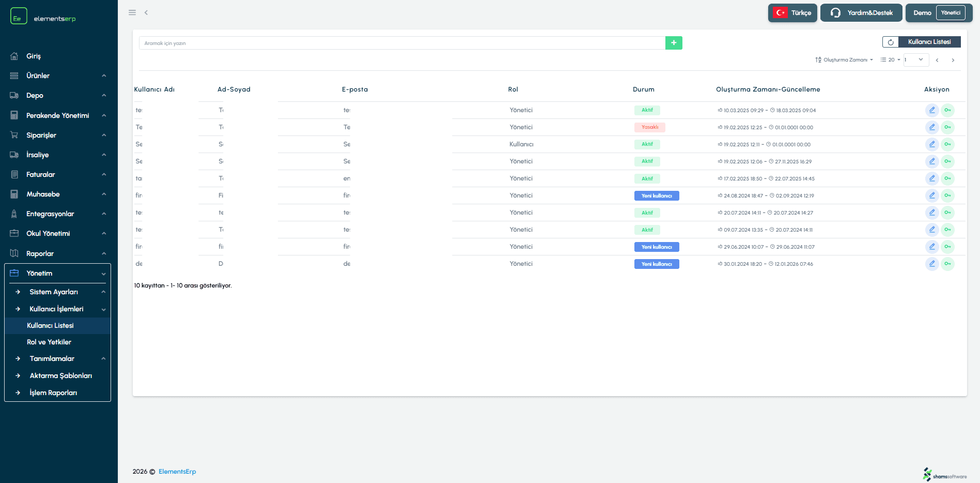Edit the Yasaklı user with pencil icon
Viewport: 980px width, 483px height.
(x=932, y=127)
